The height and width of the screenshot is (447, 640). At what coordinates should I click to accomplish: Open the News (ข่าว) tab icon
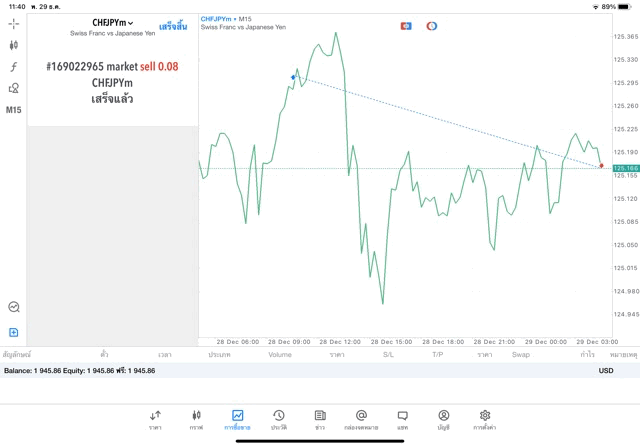tap(319, 419)
